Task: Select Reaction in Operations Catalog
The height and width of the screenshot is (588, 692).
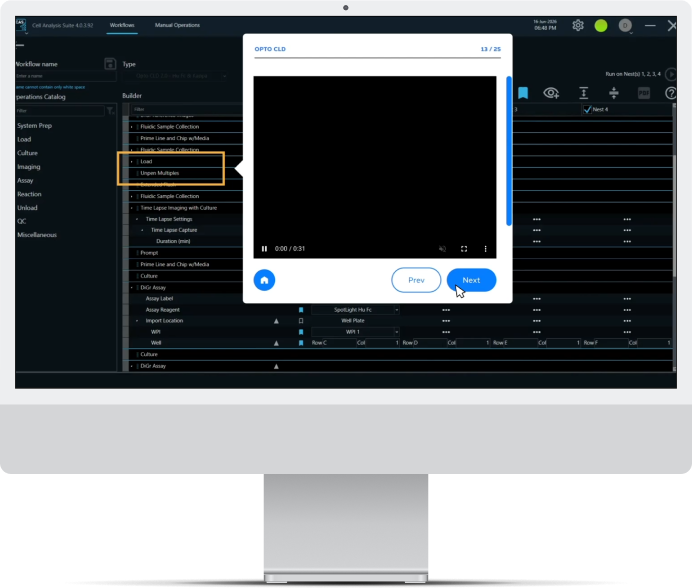Action: tap(29, 194)
